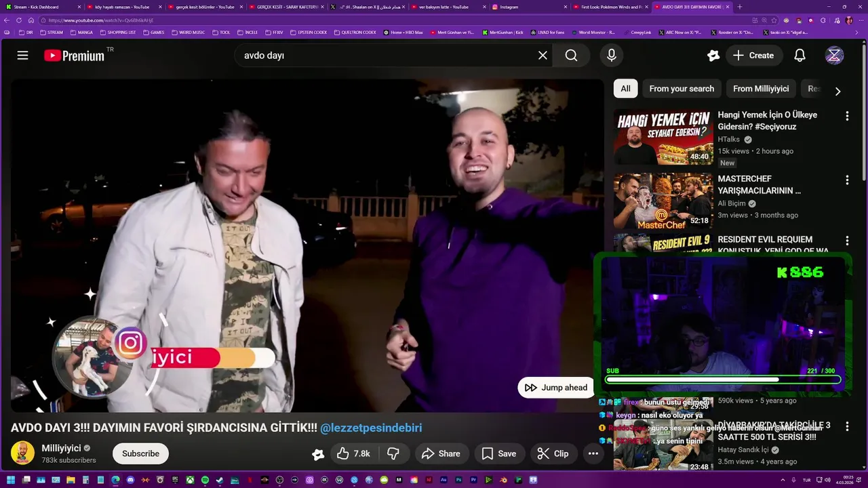Click the Jump ahead button
This screenshot has width=868, height=488.
(x=556, y=388)
